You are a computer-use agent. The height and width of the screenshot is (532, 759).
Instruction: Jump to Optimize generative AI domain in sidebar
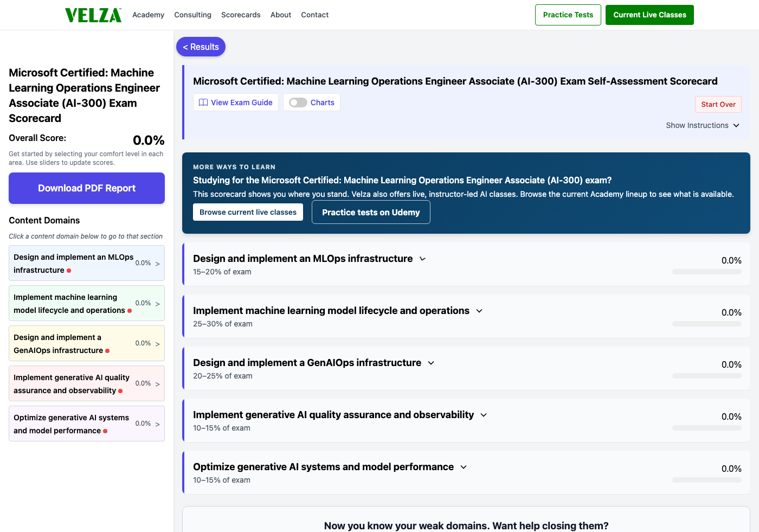coord(87,424)
